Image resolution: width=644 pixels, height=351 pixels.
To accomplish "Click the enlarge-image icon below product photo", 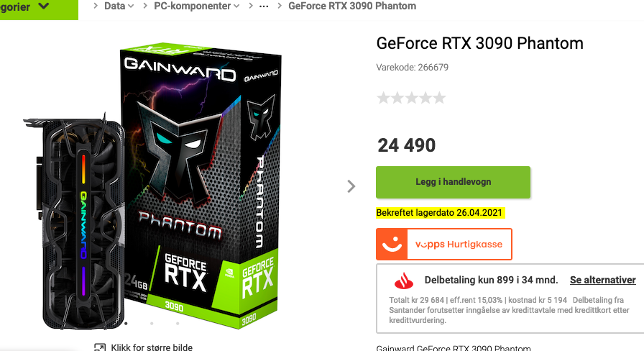I will pyautogui.click(x=100, y=347).
